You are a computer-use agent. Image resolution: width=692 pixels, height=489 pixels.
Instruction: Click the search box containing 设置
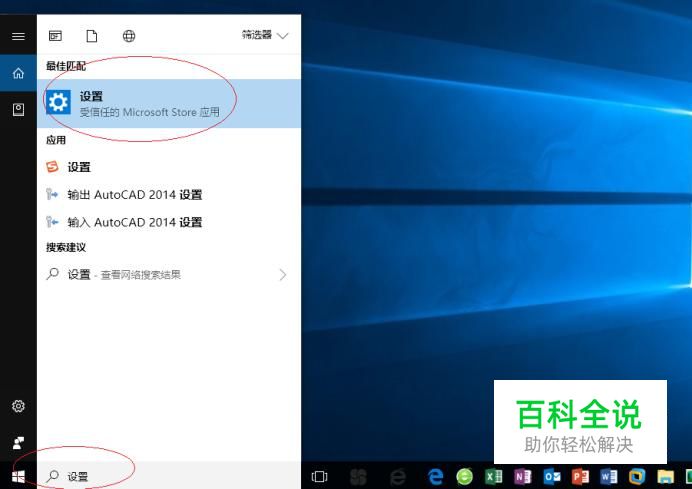tap(169, 476)
